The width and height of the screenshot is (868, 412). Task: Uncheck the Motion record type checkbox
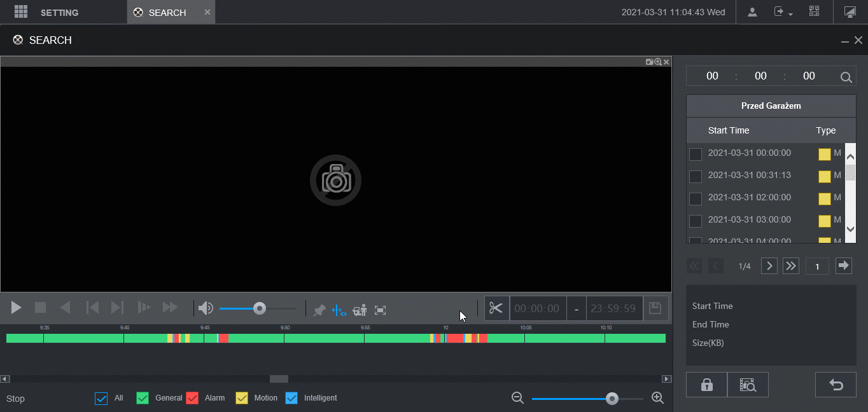click(242, 398)
